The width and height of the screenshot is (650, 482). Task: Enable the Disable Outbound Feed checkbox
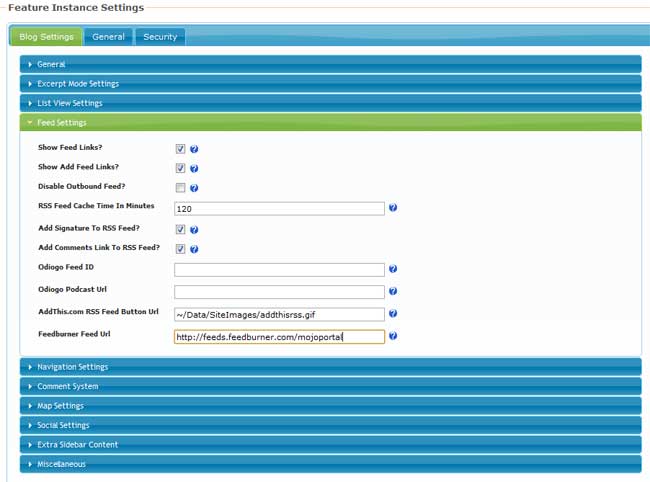tap(180, 188)
